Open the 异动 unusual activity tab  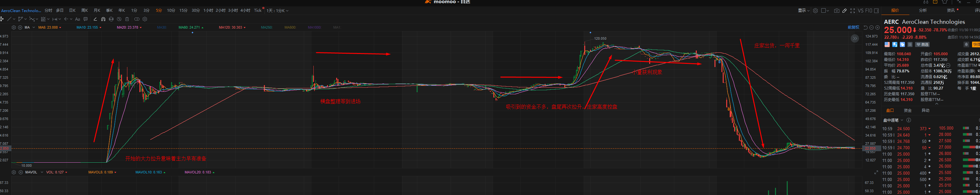pos(925,111)
